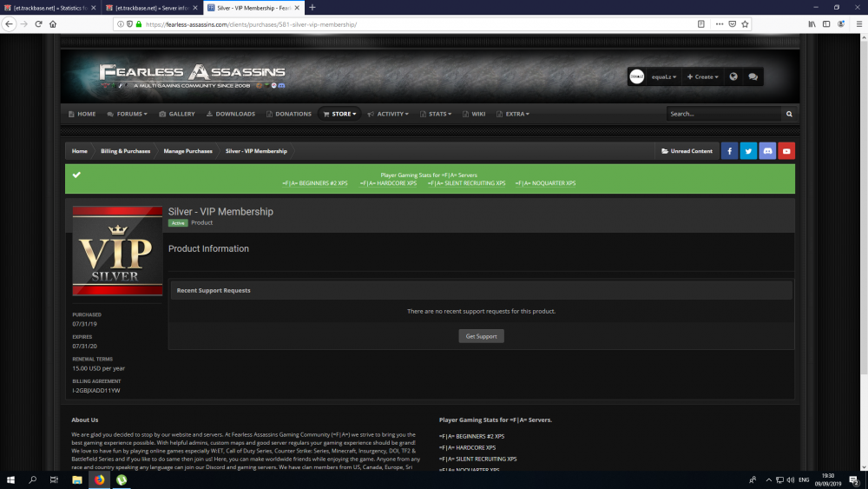Open Windows taskbar search icon

pyautogui.click(x=33, y=479)
